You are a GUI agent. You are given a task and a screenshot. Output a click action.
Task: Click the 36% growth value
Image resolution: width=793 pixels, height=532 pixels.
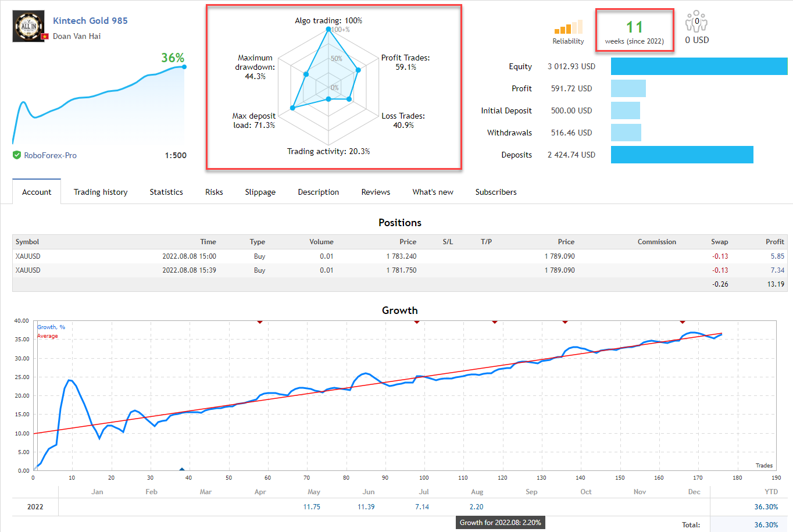click(173, 58)
